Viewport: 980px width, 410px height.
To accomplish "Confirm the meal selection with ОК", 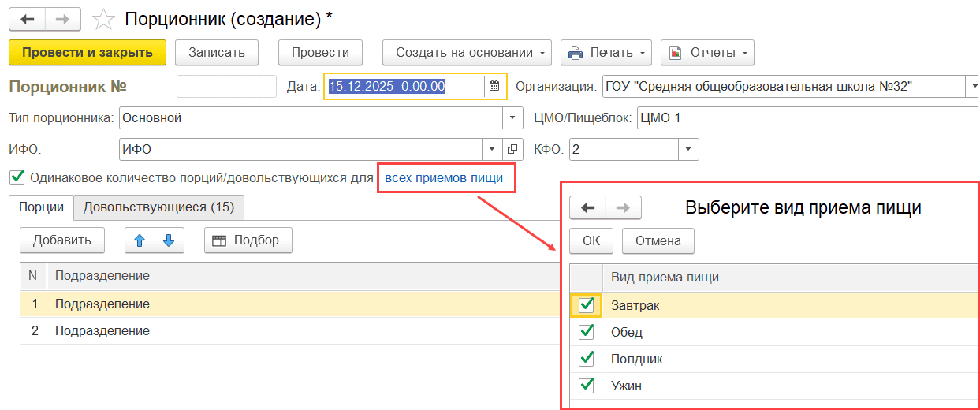I will click(x=591, y=241).
